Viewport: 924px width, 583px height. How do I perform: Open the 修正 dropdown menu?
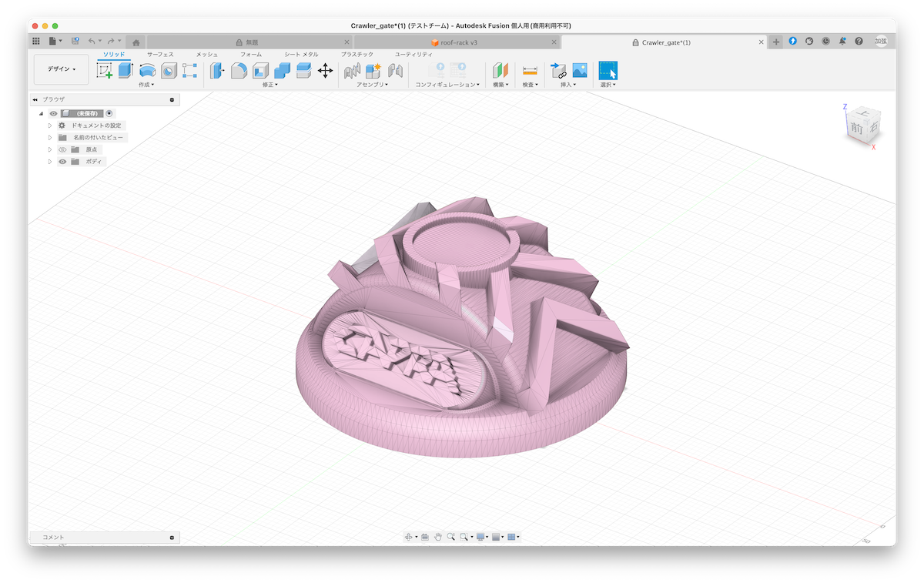[x=270, y=85]
